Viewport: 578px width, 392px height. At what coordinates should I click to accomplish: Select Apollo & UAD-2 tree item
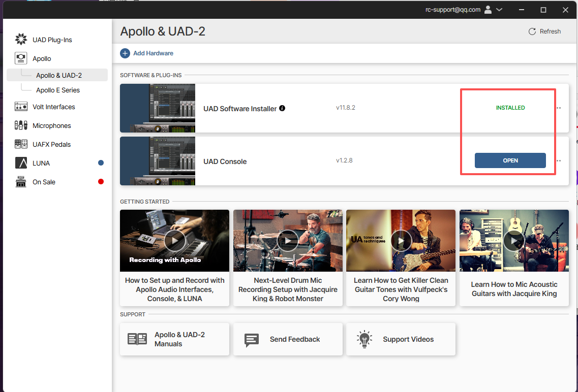pos(59,75)
